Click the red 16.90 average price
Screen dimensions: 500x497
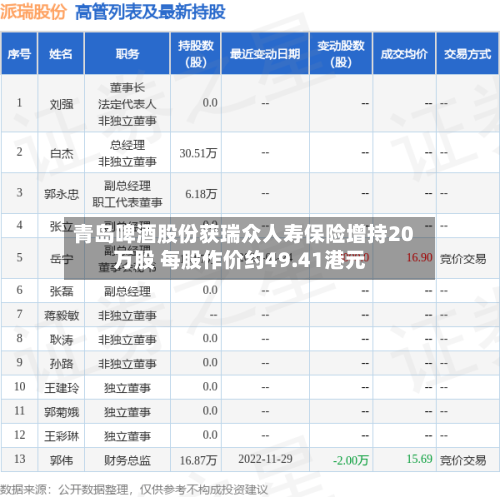pos(419,257)
